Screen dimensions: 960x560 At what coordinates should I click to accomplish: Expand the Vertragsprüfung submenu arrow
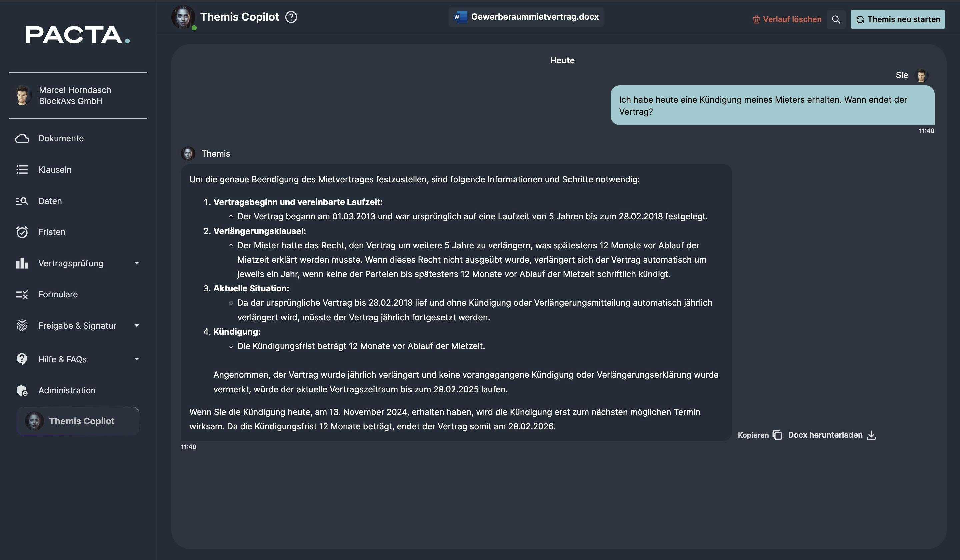[x=136, y=263]
